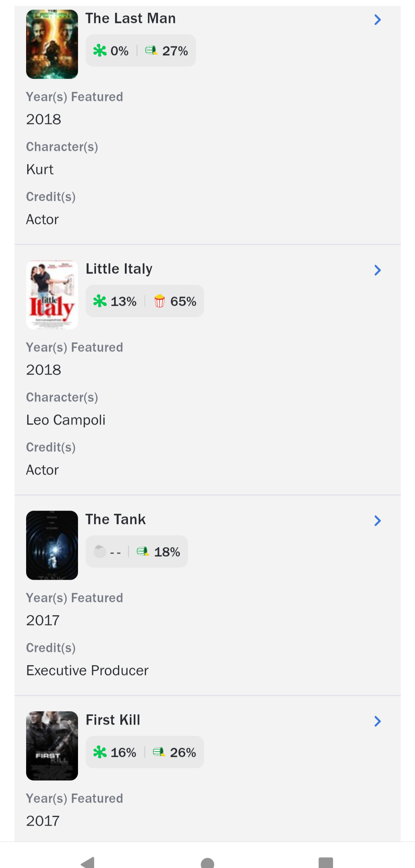This screenshot has width=415, height=868.
Task: Open the First Kill title link
Action: click(x=113, y=720)
